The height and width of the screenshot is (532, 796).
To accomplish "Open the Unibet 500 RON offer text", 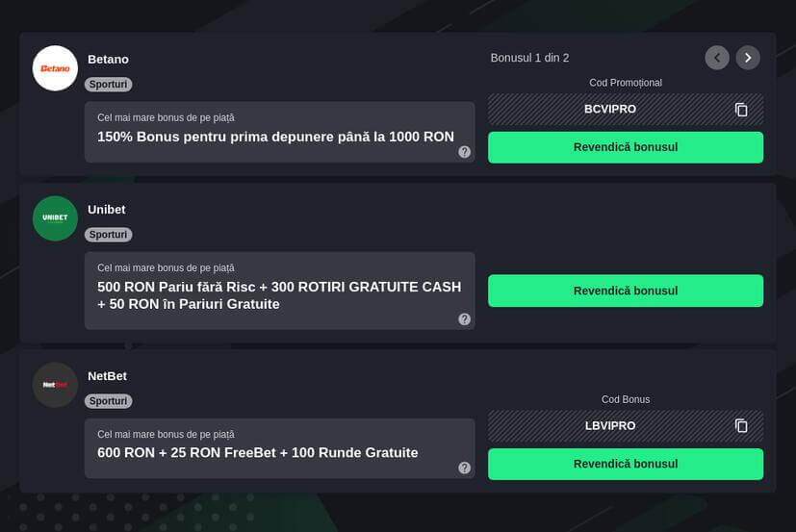I will click(x=279, y=295).
